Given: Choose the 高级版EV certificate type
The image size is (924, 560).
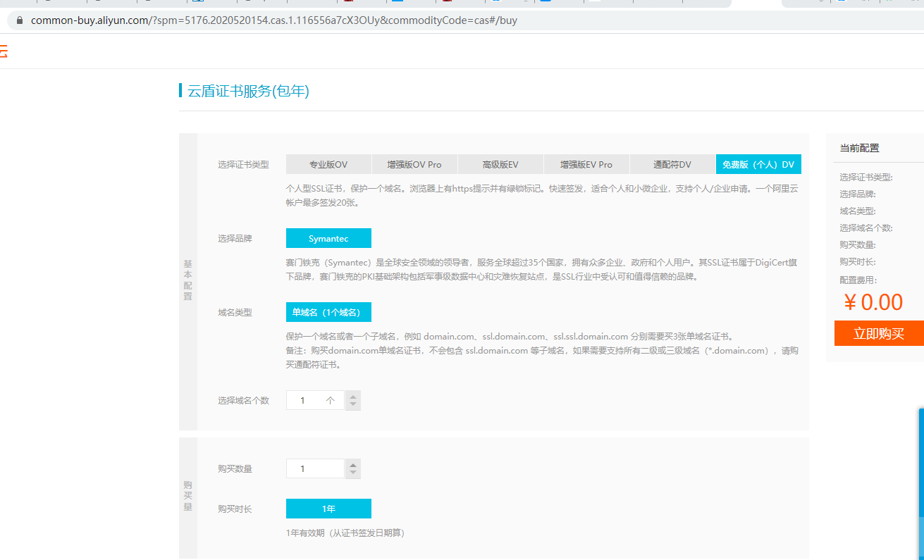Looking at the screenshot, I should (500, 164).
